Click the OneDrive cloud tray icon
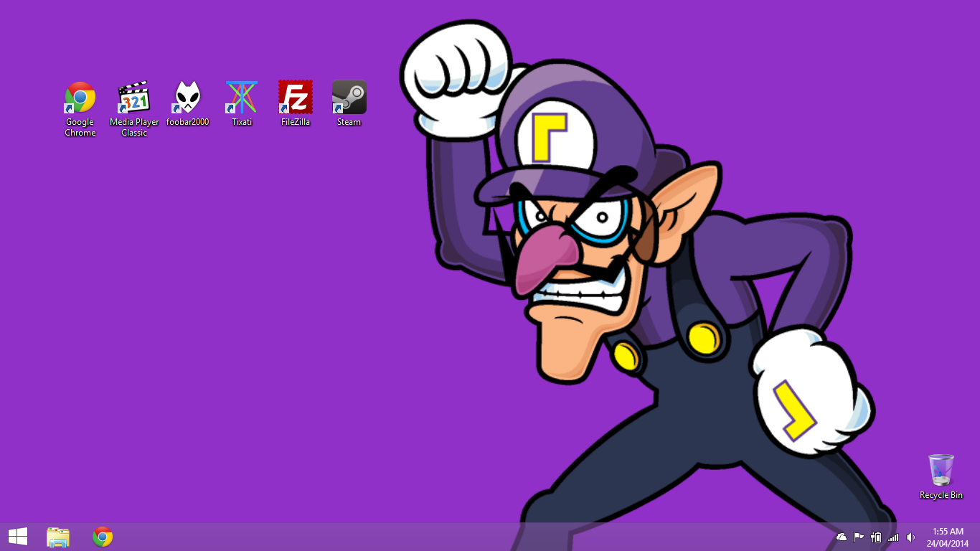 (x=842, y=537)
